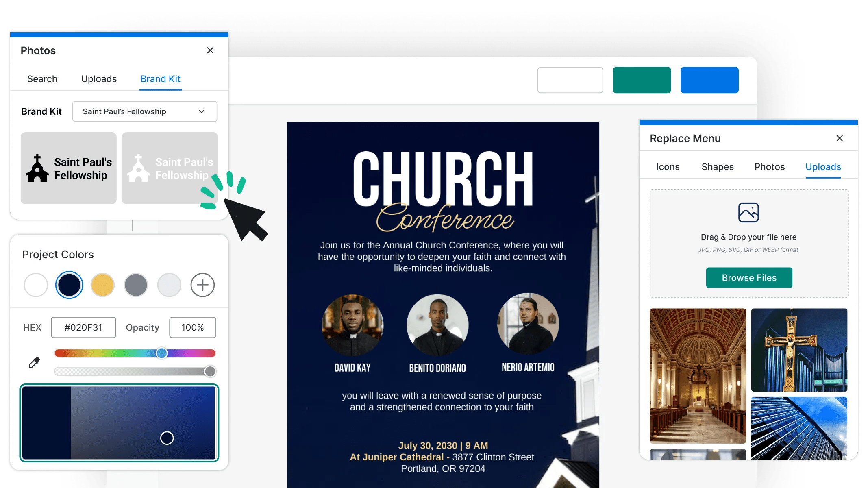
Task: Click the image upload icon in drop zone
Action: coord(748,212)
